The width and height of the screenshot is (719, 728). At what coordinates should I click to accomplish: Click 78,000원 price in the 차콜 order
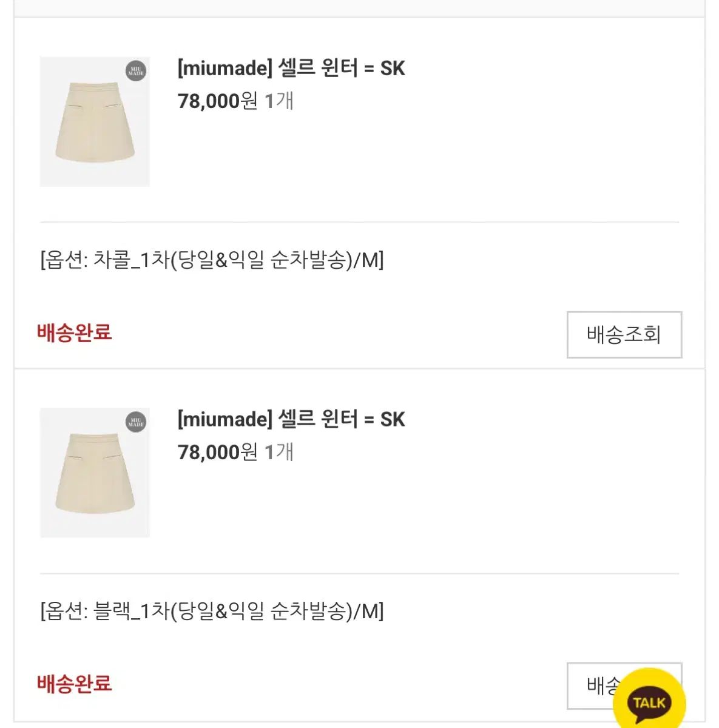[217, 101]
